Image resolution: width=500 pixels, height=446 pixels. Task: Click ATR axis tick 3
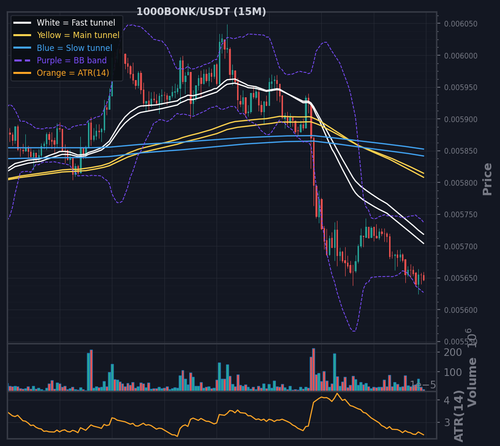pos(447,423)
